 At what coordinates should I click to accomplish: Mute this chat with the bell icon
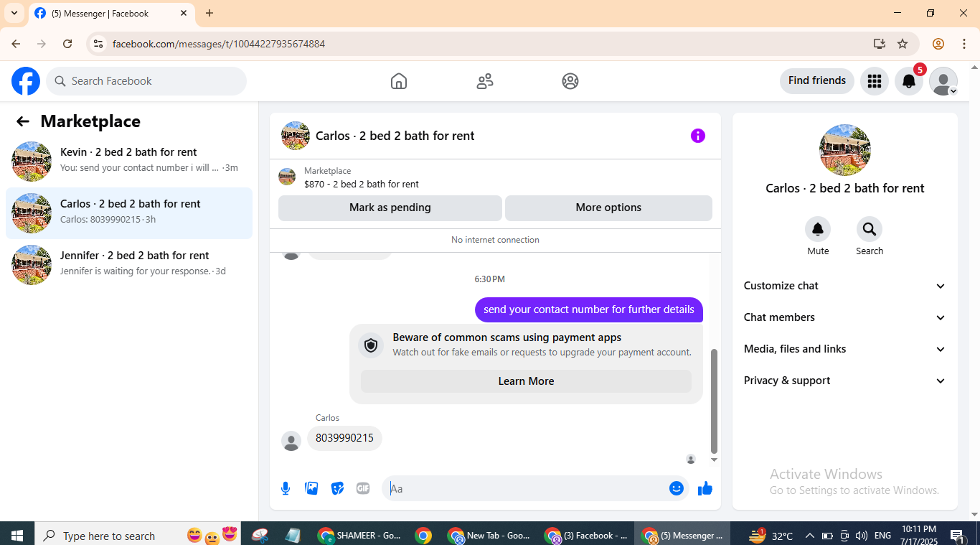click(818, 229)
